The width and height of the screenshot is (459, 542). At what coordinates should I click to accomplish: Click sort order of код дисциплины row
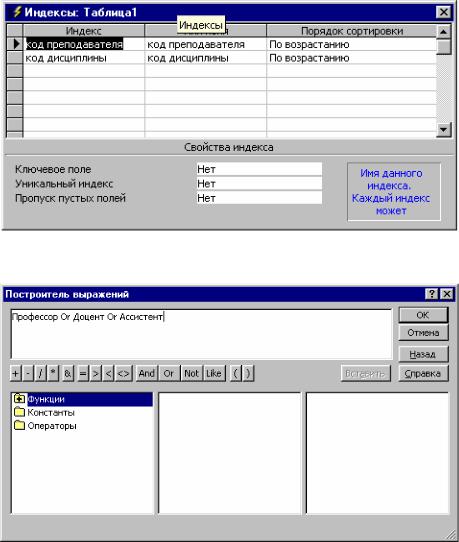pos(352,58)
